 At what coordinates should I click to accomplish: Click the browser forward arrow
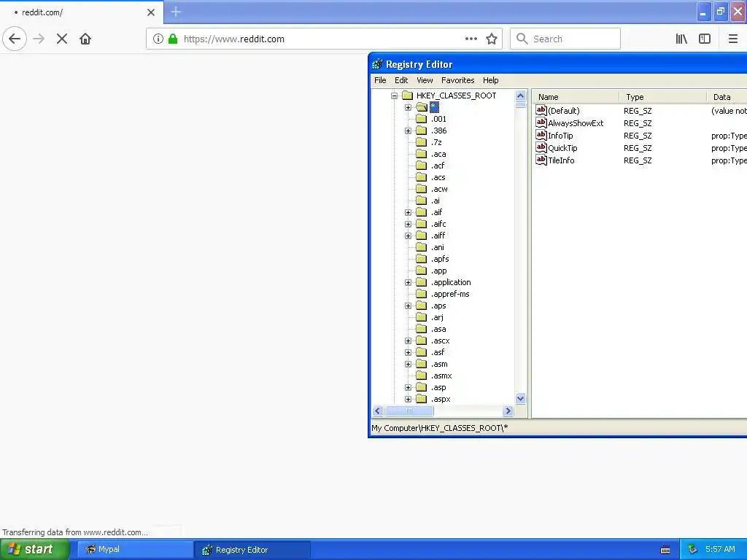tap(39, 39)
